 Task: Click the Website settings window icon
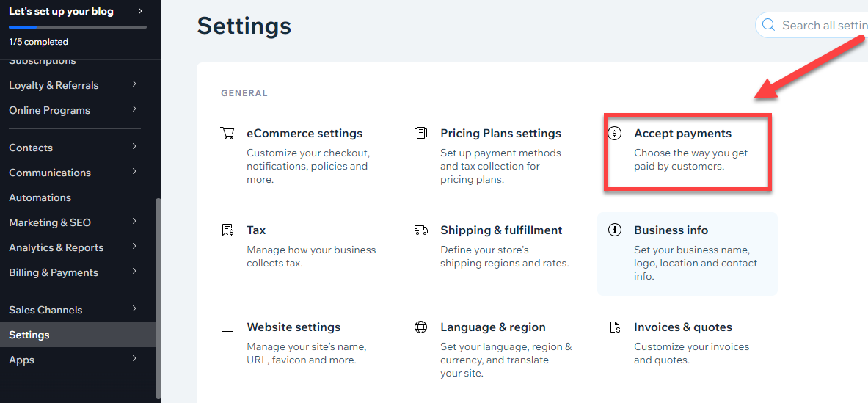tap(227, 327)
